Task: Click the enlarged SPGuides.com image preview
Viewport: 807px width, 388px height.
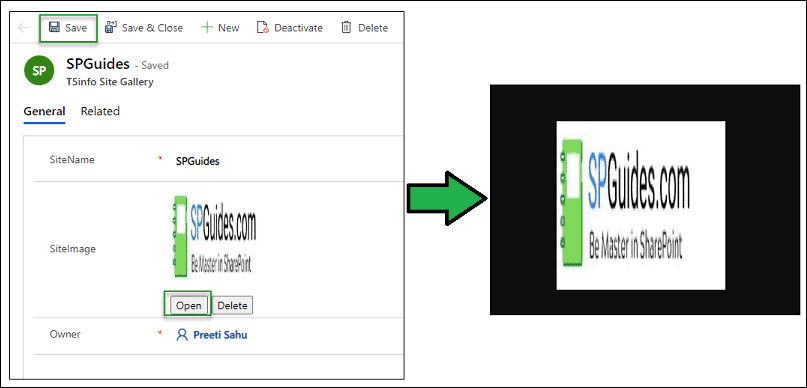Action: [x=641, y=205]
